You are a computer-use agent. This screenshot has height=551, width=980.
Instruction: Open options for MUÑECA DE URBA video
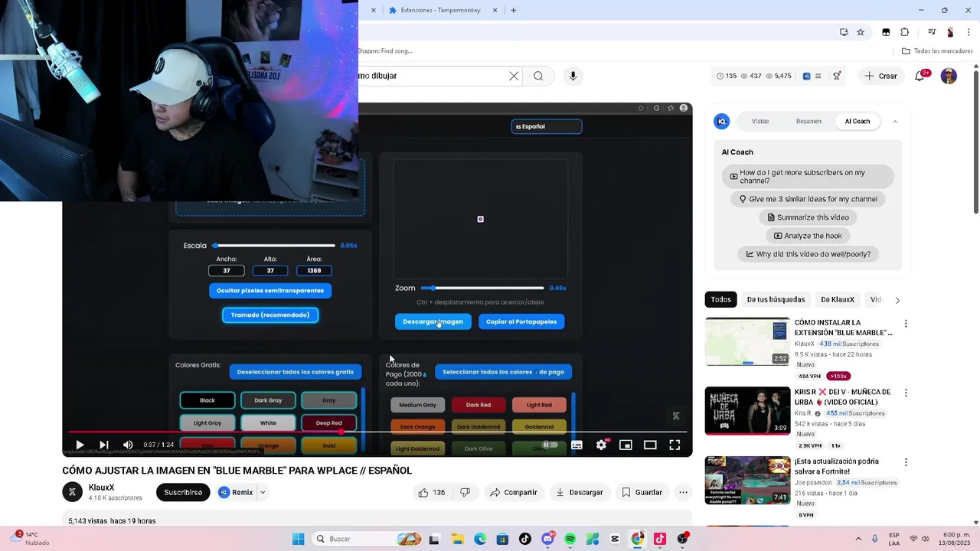[906, 393]
